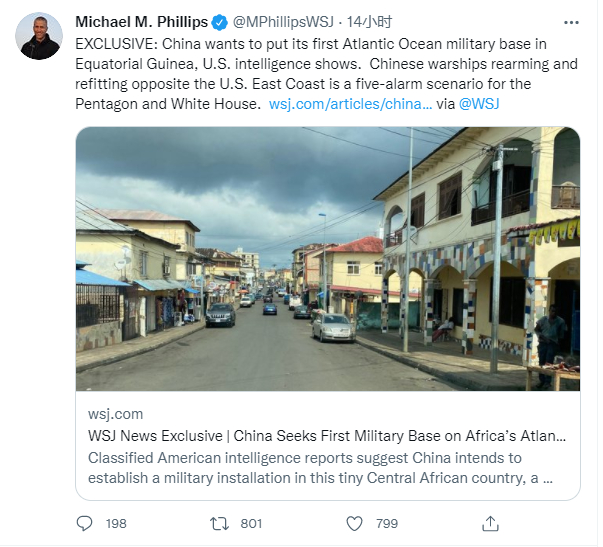
Task: Open the three-dot more options menu
Action: coord(570,21)
